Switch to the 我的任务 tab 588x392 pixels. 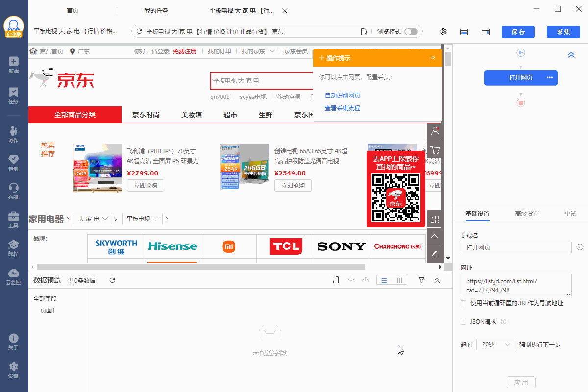[156, 10]
